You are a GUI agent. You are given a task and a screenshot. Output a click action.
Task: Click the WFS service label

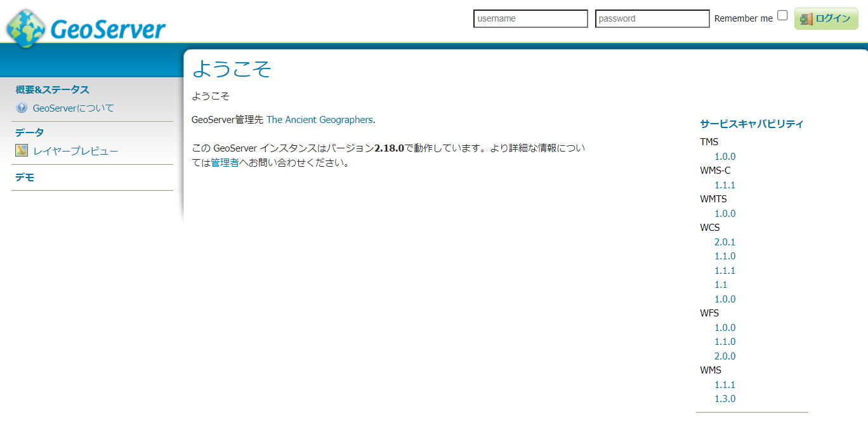[709, 313]
